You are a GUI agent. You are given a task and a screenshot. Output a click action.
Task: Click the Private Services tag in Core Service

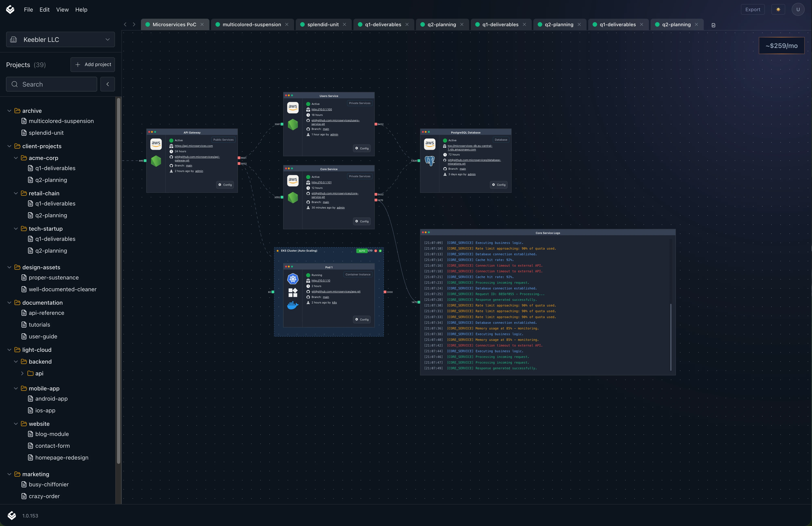coord(360,176)
